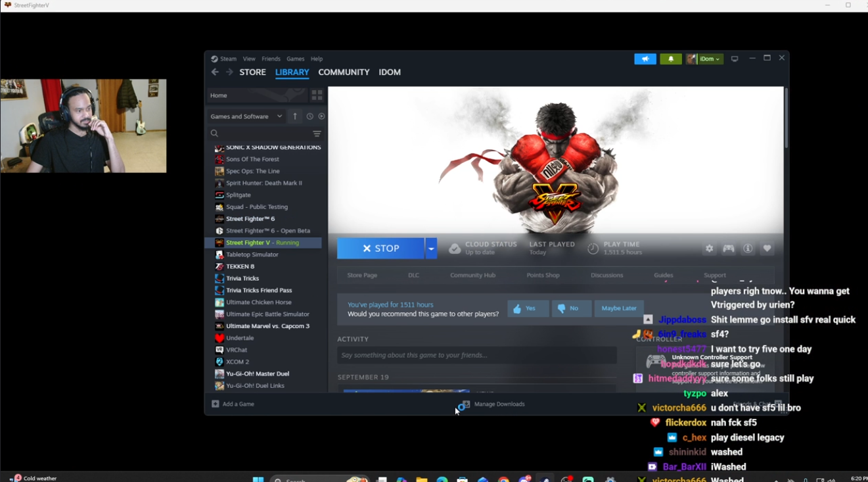
Task: Switch to collections grid view icon
Action: [317, 95]
